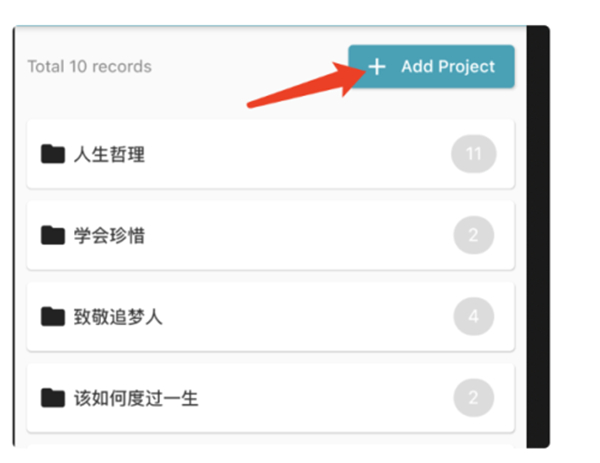
Task: Click the Total 10 records text
Action: tap(89, 67)
